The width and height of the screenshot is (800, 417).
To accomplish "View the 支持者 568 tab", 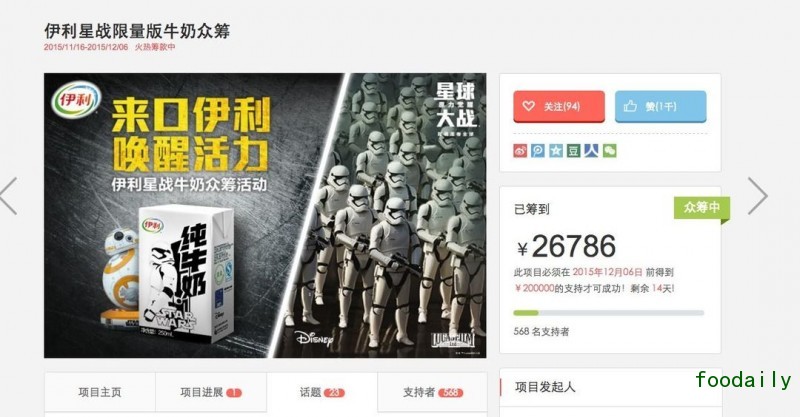I will pyautogui.click(x=433, y=392).
